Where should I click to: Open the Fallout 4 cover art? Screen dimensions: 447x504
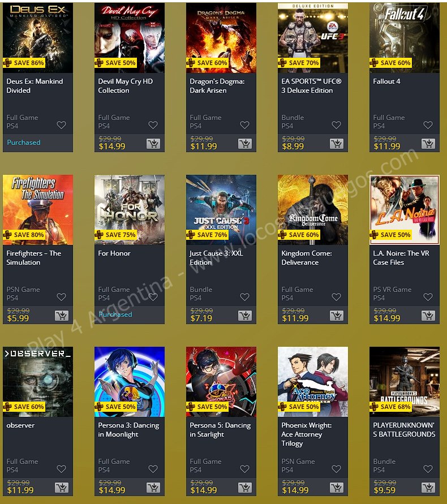point(405,37)
